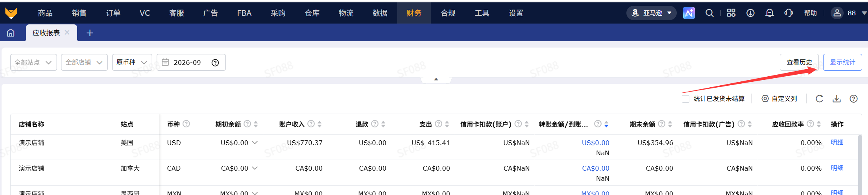Expand USD row 期初余额 chevron
The image size is (868, 195).
point(255,142)
